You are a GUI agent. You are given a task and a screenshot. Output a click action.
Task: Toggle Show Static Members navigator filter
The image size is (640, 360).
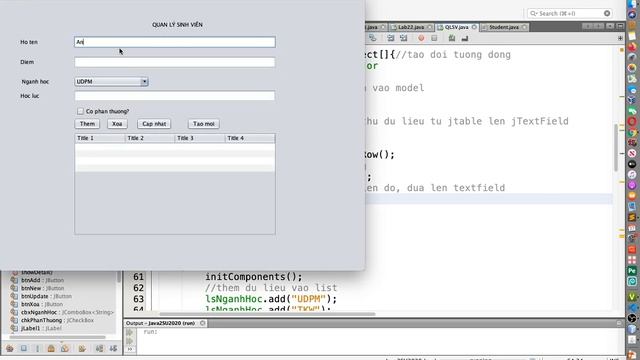pos(37,349)
